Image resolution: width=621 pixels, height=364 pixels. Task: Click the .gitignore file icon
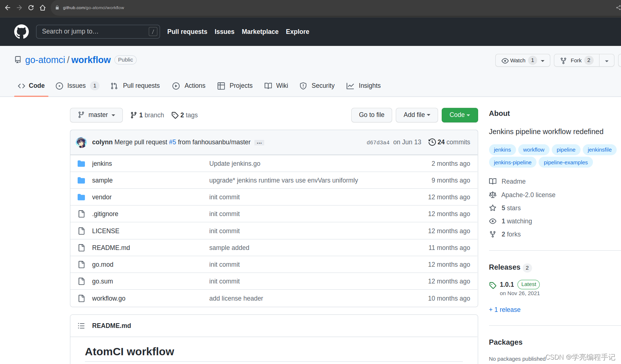coord(82,214)
